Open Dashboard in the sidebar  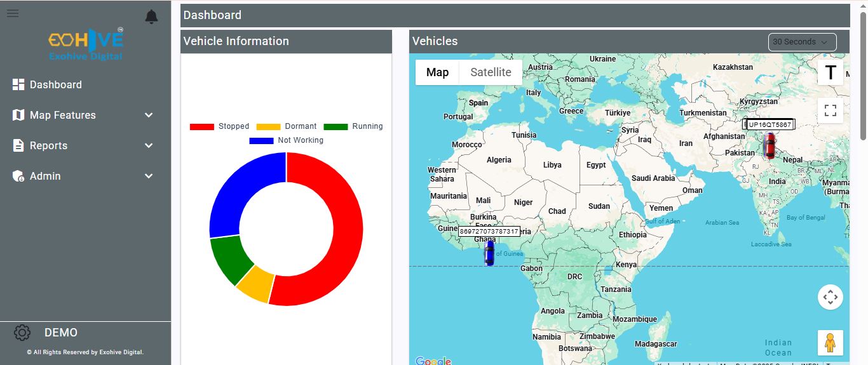pyautogui.click(x=55, y=84)
